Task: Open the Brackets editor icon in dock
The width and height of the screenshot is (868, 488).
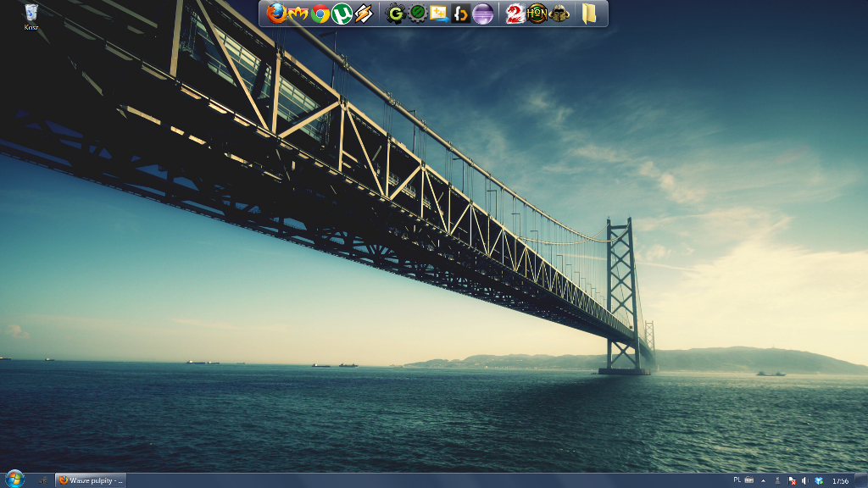Action: click(461, 14)
